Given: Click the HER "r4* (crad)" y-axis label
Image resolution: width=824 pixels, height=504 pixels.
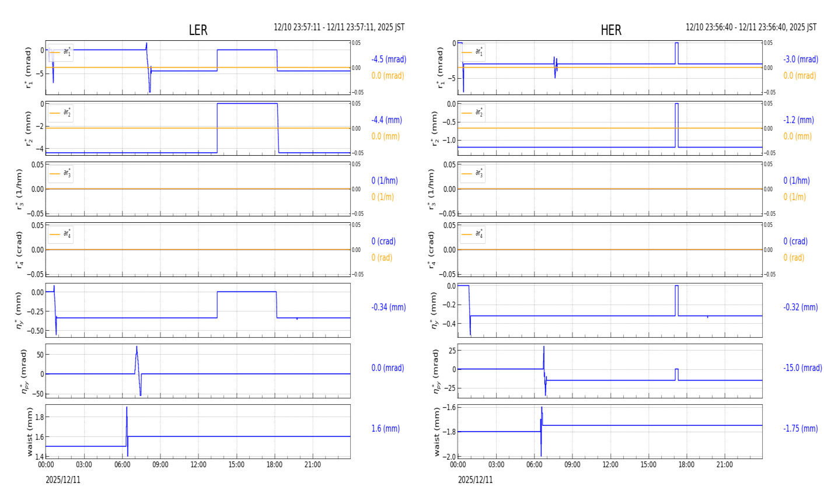Looking at the screenshot, I should (x=431, y=250).
